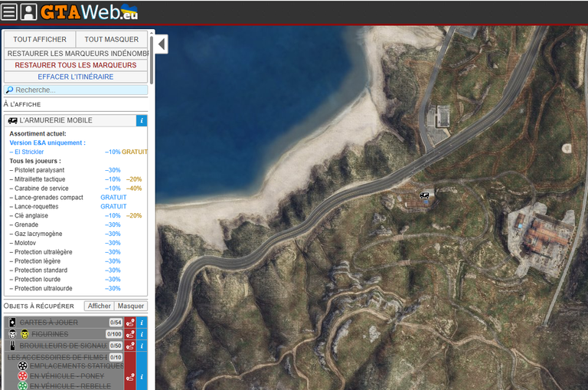This screenshot has height=390, width=588.
Task: Open info for Cartes à jouer
Action: 142,323
